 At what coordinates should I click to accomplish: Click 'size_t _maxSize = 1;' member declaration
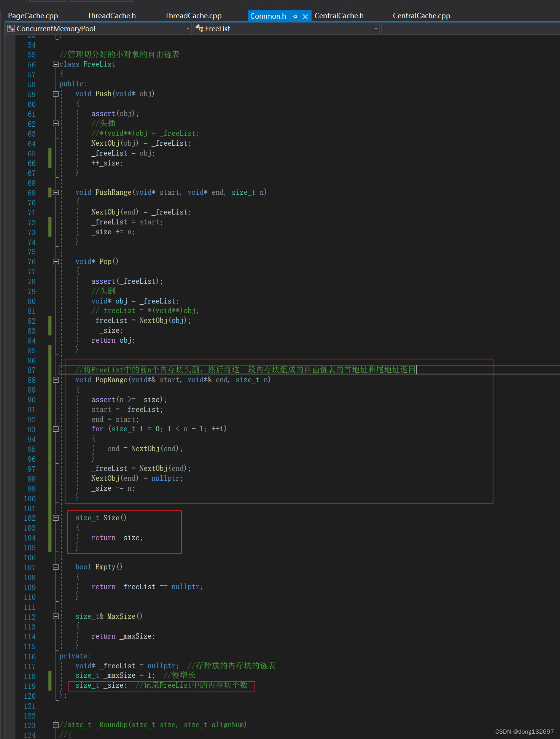(x=115, y=675)
